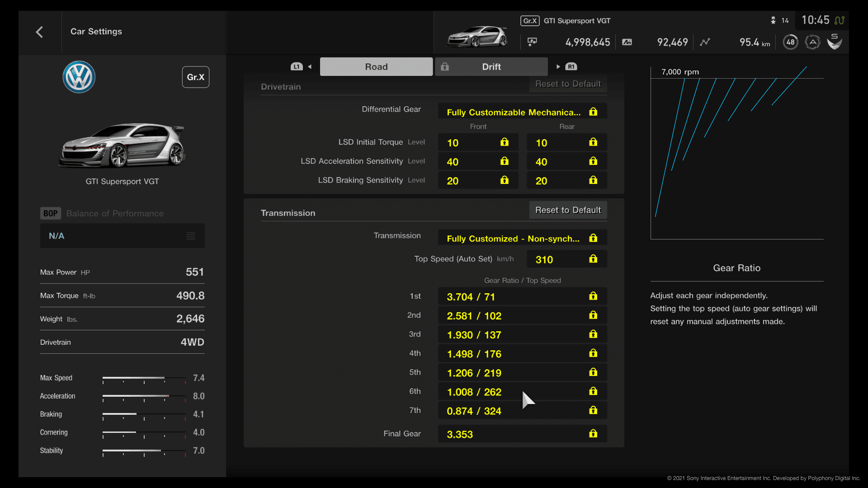The image size is (868, 488).
Task: Edit 6th gear ratio 1.008 / 262
Action: [x=522, y=391]
